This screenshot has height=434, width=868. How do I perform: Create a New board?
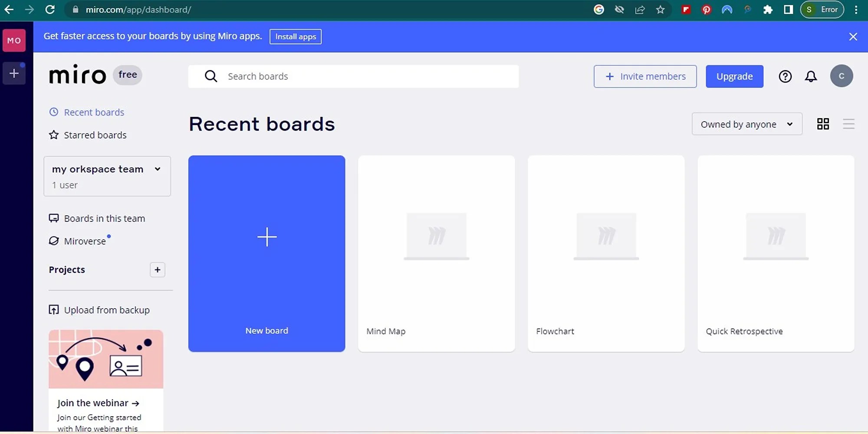[x=267, y=253]
